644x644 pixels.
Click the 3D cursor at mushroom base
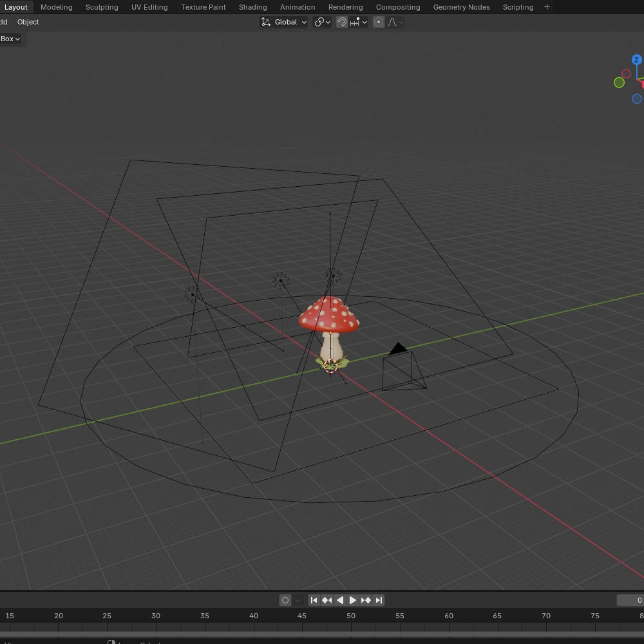click(x=330, y=366)
